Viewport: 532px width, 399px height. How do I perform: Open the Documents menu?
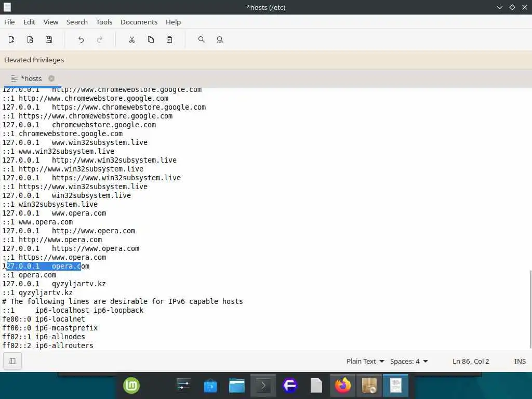point(139,22)
